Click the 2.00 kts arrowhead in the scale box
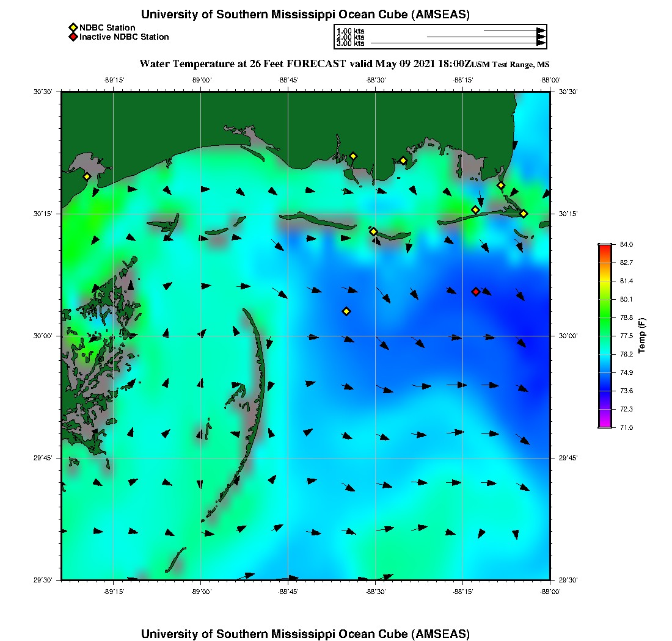This screenshot has height=641, width=672. pos(541,37)
